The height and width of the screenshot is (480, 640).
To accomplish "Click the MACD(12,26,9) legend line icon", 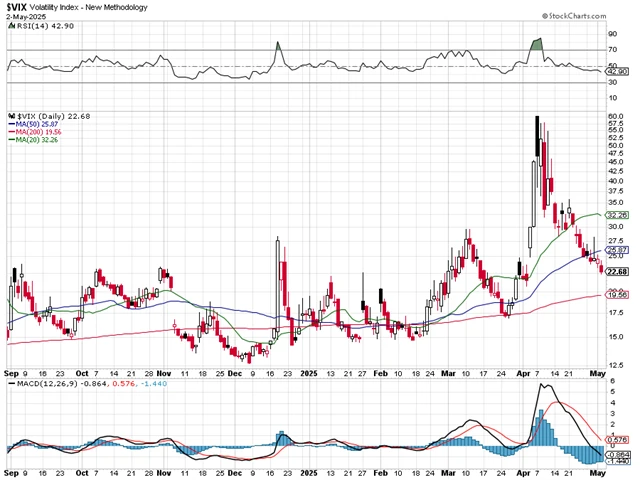I will (x=11, y=384).
